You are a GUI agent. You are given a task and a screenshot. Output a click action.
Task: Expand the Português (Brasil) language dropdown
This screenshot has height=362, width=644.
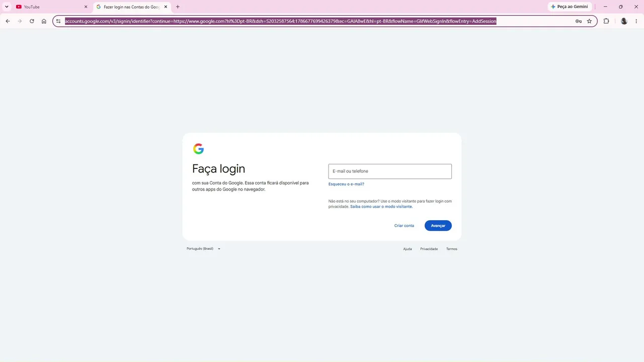click(x=204, y=249)
